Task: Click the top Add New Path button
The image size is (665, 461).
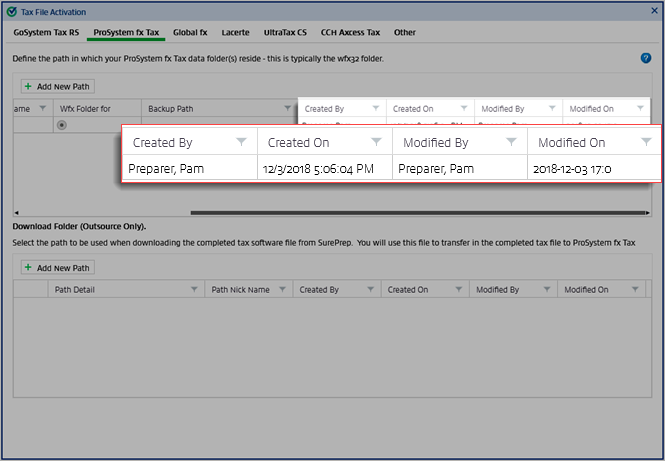Action: [x=57, y=87]
